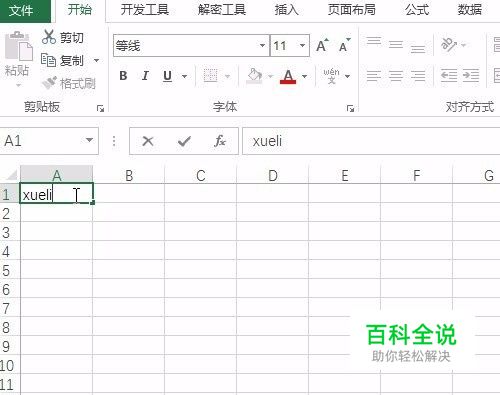500x395 pixels.
Task: Decrease indent
Action: pos(449,76)
